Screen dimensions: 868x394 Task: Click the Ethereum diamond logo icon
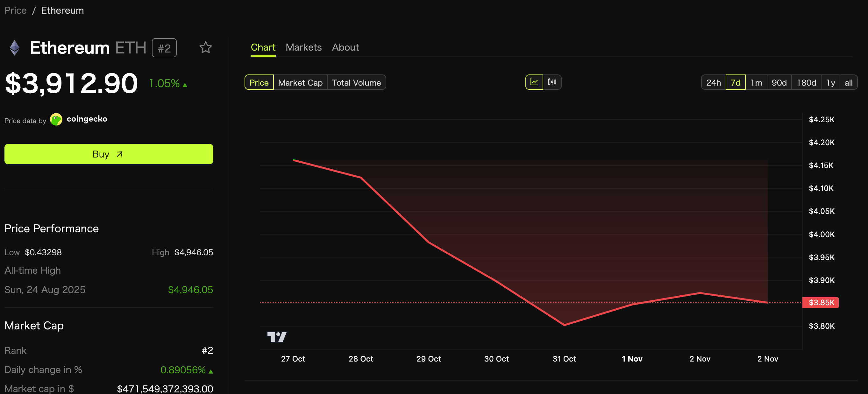point(15,48)
